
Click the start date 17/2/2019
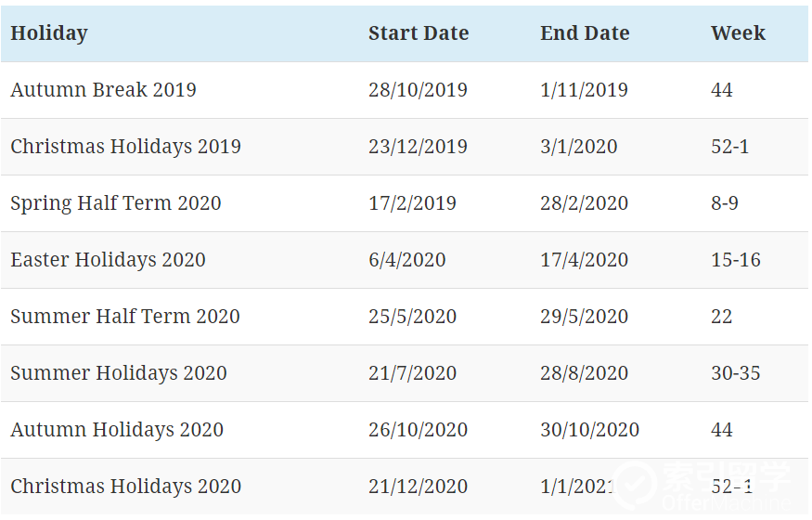[412, 203]
